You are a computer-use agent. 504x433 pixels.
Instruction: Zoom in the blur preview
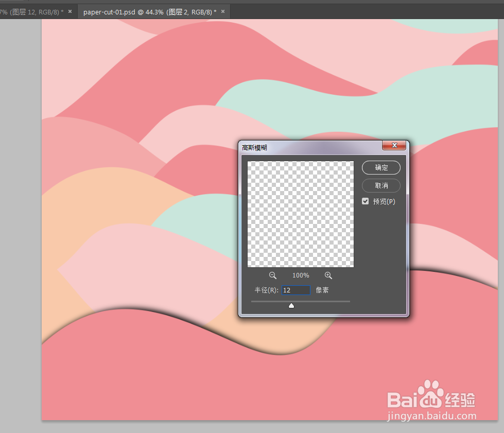tap(328, 275)
